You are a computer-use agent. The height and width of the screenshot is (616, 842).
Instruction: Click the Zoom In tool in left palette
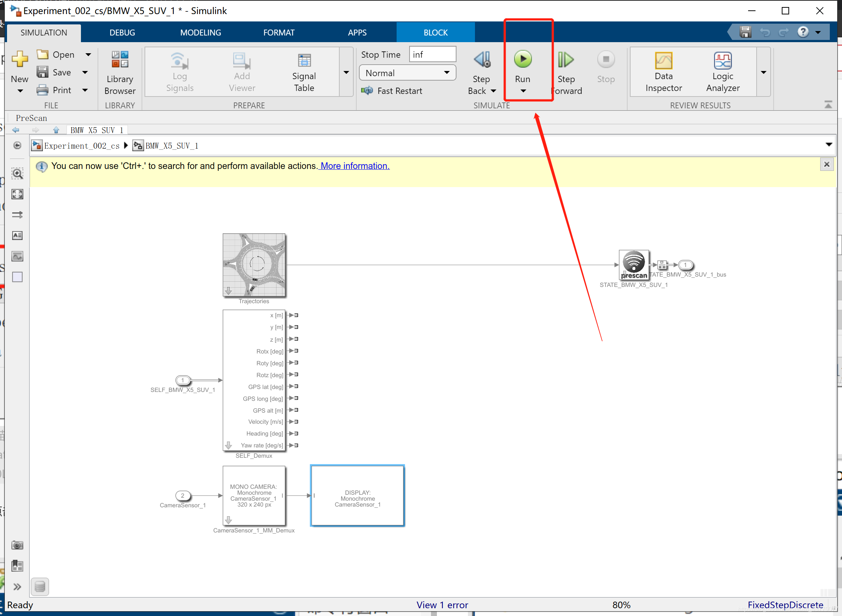pyautogui.click(x=17, y=173)
